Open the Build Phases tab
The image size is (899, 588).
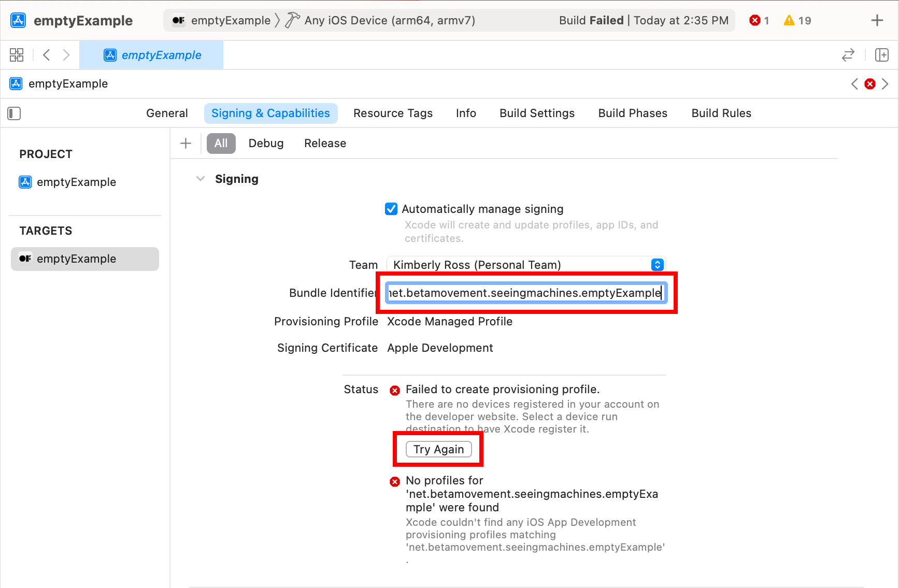pyautogui.click(x=633, y=113)
